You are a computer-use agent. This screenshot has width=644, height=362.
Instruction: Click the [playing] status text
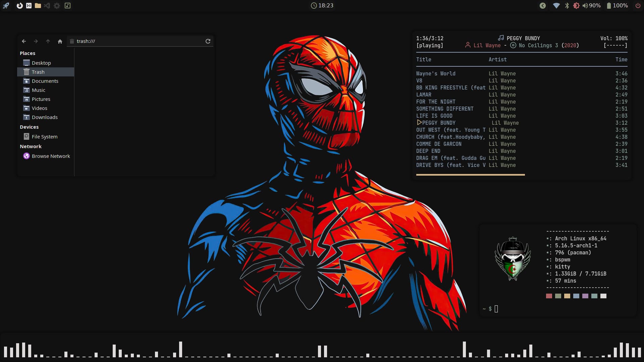430,46
